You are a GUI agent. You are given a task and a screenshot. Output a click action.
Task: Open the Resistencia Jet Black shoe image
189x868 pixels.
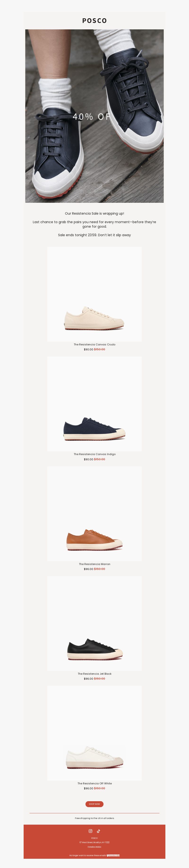(x=94, y=624)
